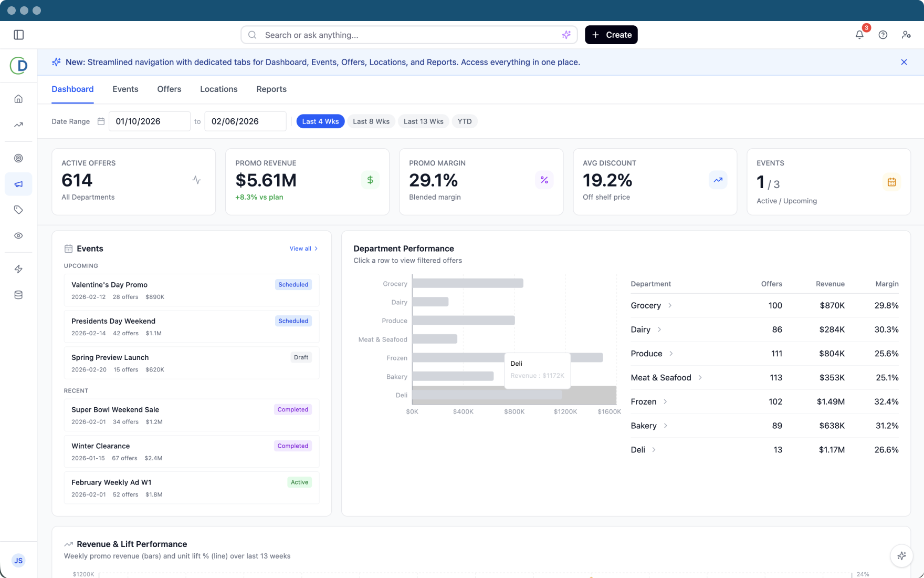
Task: Click the help question mark icon
Action: point(883,35)
